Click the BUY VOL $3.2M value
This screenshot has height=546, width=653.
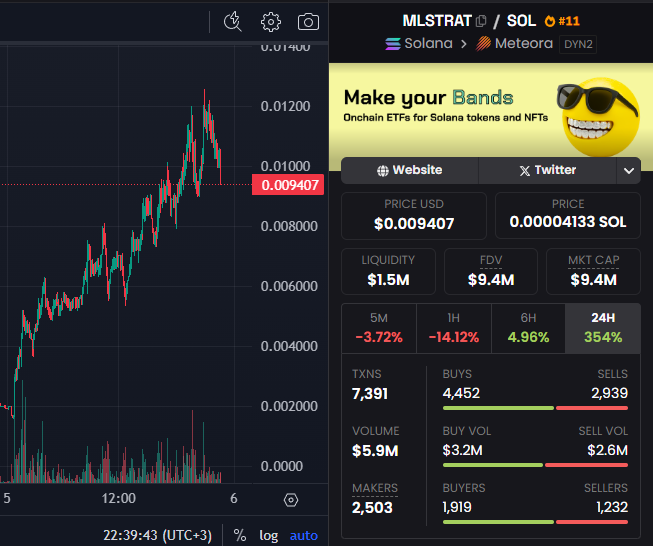pyautogui.click(x=462, y=450)
